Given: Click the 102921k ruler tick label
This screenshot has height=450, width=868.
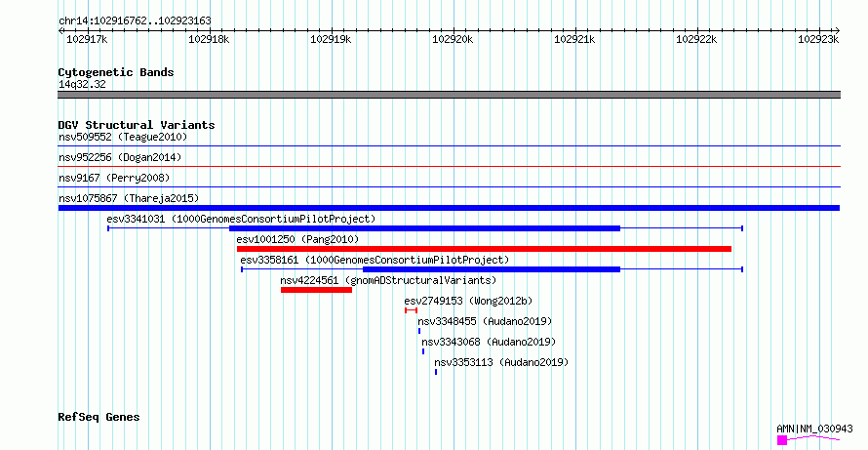Looking at the screenshot, I should pyautogui.click(x=574, y=39).
